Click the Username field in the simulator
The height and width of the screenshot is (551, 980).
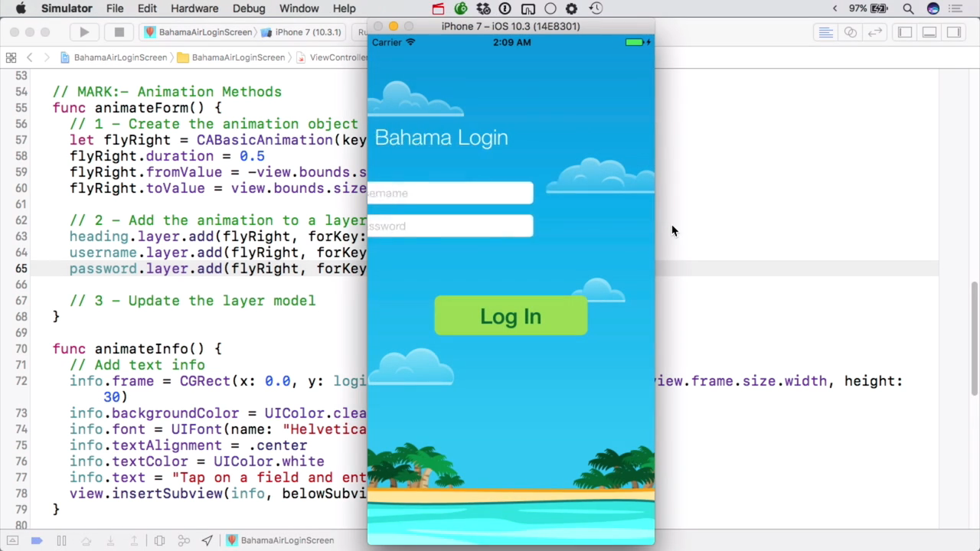coord(450,193)
